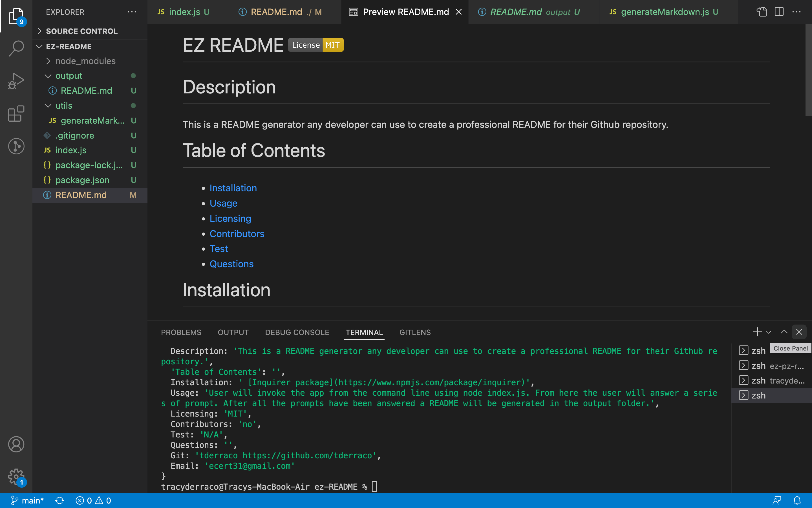Screen dimensions: 812x508
Task: Open the Run and Debug view
Action: [x=16, y=81]
